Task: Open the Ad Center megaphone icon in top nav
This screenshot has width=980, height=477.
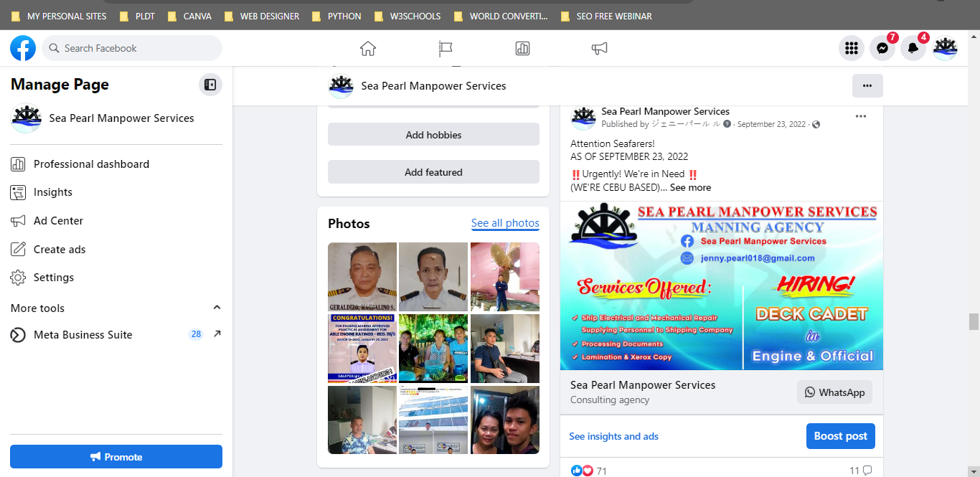Action: (600, 48)
